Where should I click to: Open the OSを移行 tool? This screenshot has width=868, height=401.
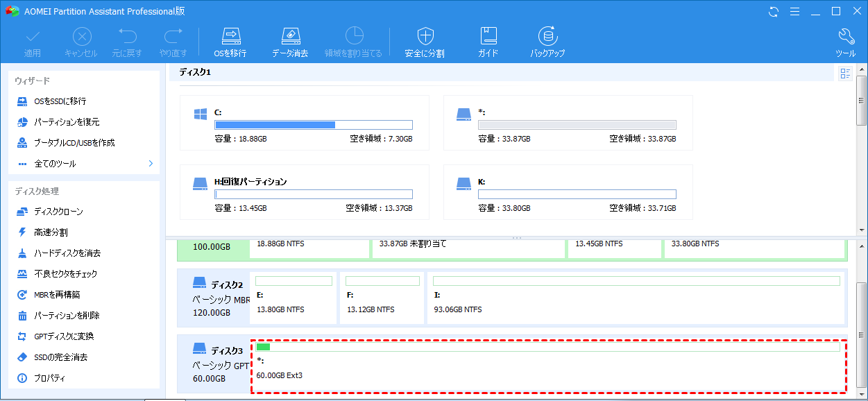pos(230,42)
